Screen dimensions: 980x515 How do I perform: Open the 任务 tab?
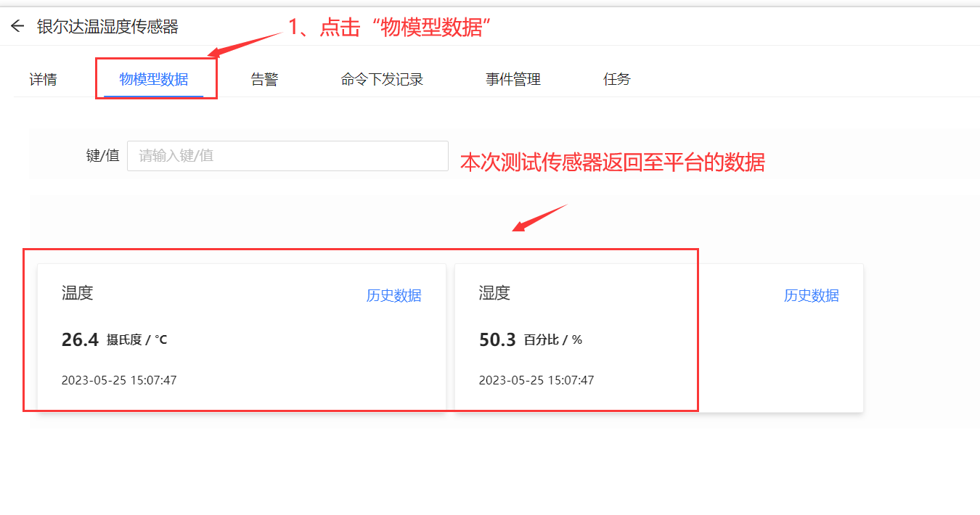(x=617, y=80)
